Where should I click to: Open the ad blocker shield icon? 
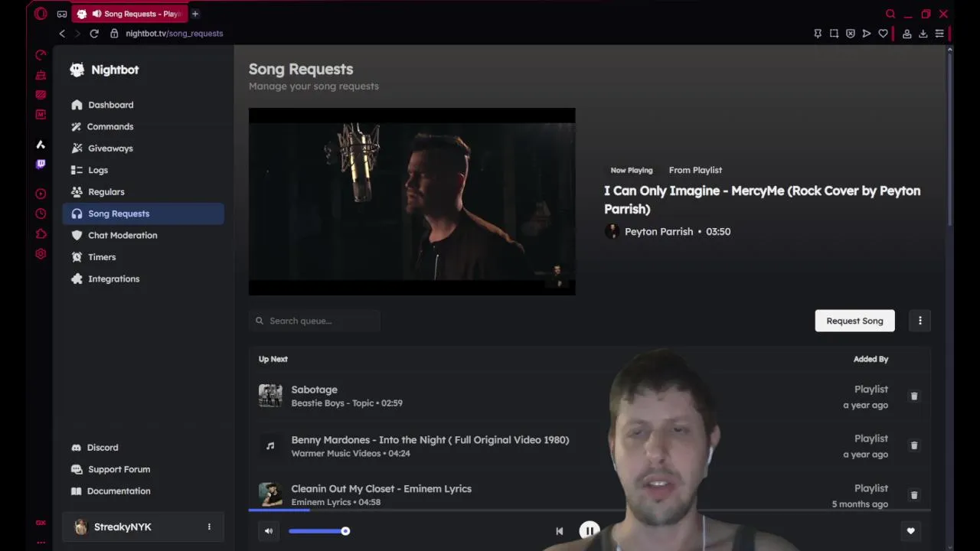pyautogui.click(x=850, y=34)
